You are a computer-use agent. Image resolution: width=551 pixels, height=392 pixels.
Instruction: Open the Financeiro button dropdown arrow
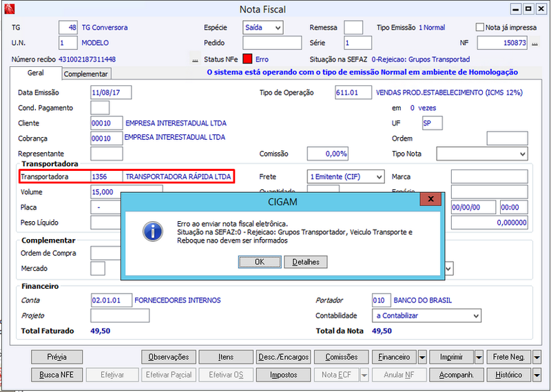[422, 357]
